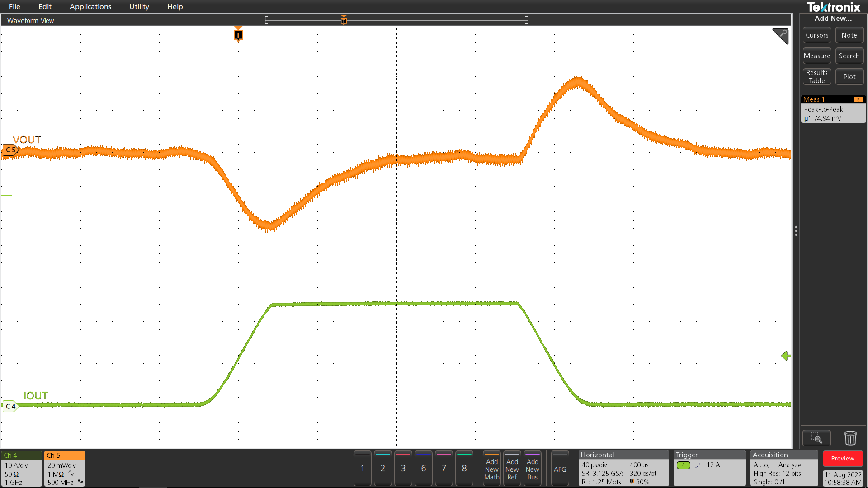Open the zoom magnifier tool icon
This screenshot has width=868, height=488.
click(x=816, y=438)
